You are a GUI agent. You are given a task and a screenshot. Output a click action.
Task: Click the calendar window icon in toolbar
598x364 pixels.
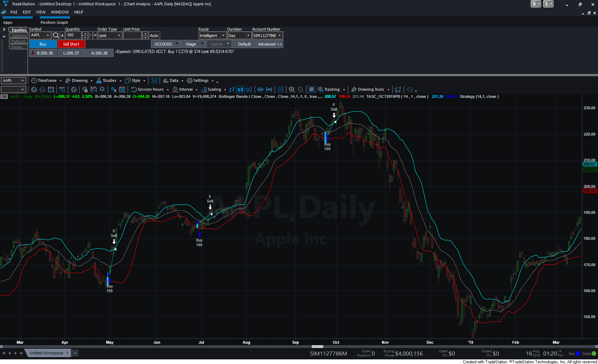pos(51,90)
